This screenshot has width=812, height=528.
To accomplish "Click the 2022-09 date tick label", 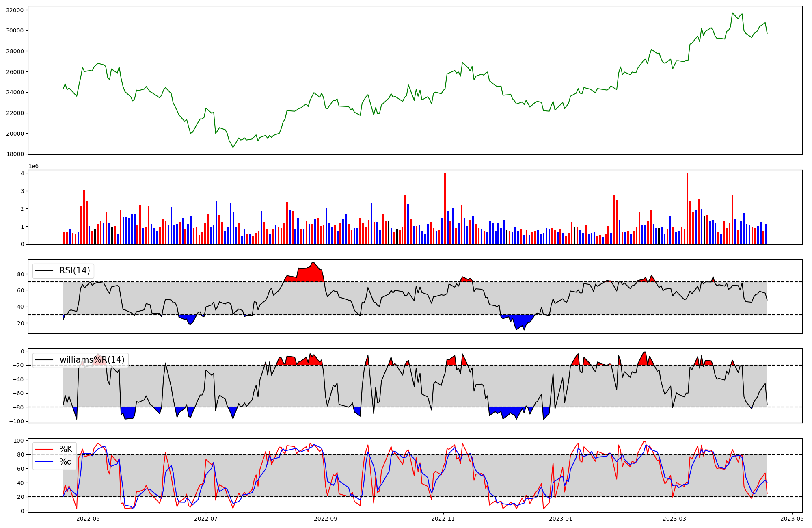I will click(x=326, y=519).
